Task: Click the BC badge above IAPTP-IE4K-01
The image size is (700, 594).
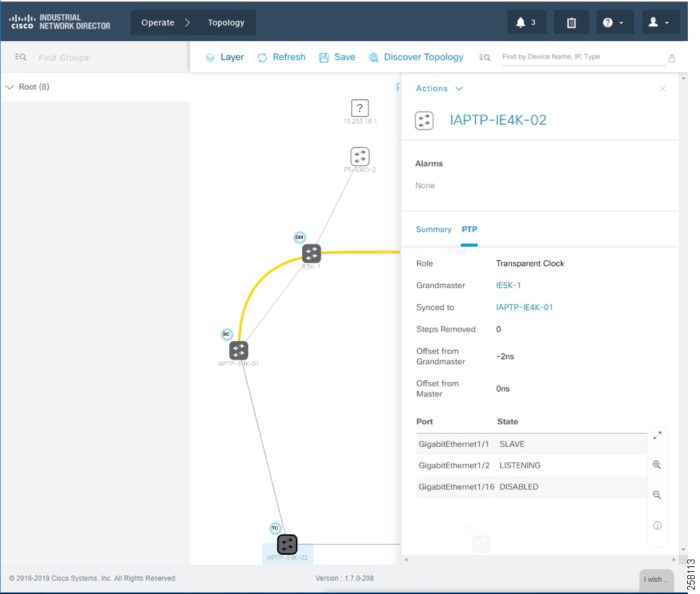Action: click(227, 334)
